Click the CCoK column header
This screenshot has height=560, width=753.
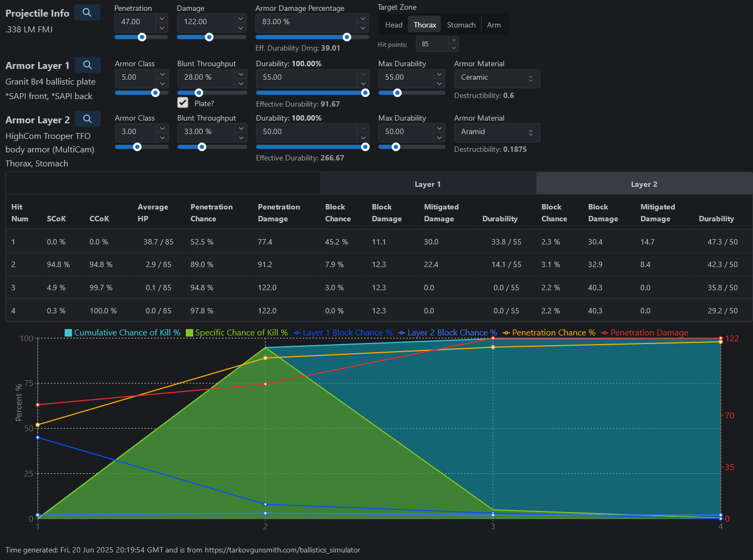click(99, 219)
